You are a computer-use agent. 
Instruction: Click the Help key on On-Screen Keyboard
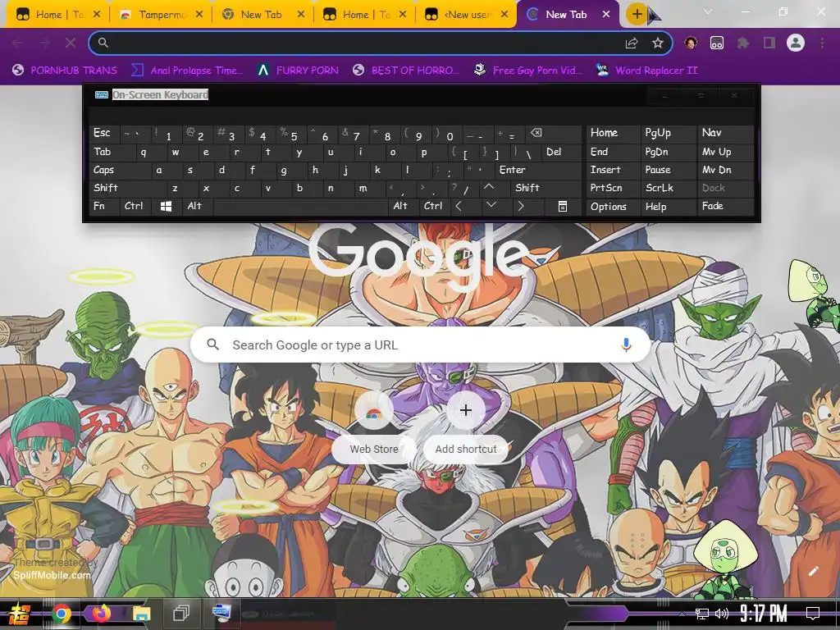(x=668, y=206)
